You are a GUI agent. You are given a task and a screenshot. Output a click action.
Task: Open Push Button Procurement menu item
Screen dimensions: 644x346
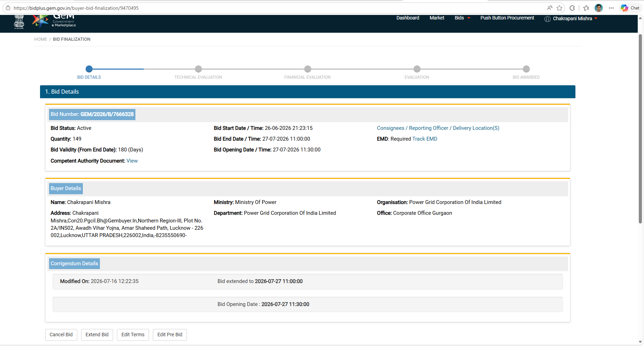click(507, 18)
